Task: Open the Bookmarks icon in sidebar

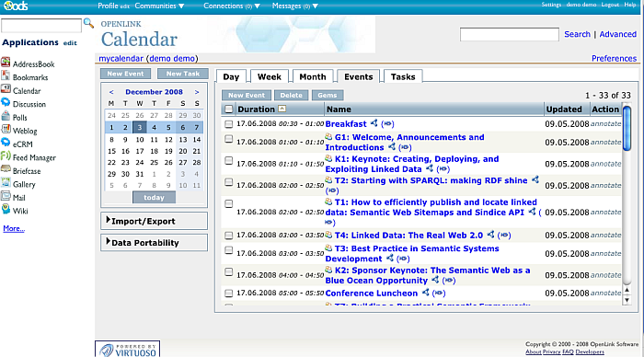Action: click(x=6, y=76)
